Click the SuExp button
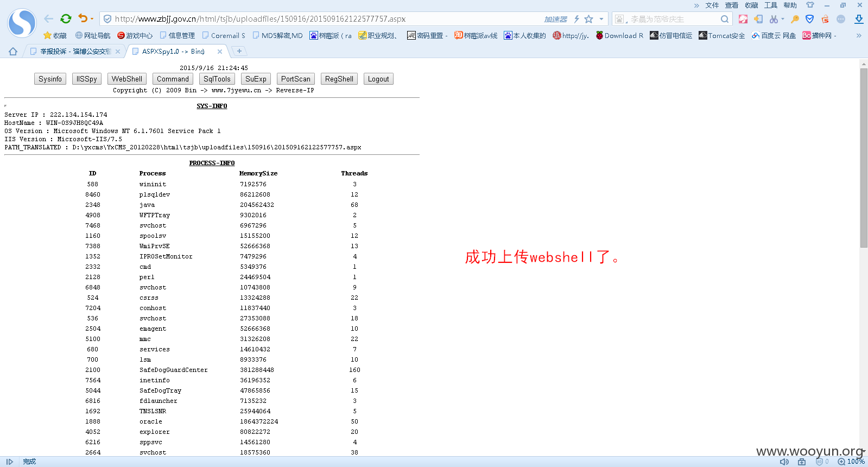The image size is (868, 467). [x=256, y=79]
